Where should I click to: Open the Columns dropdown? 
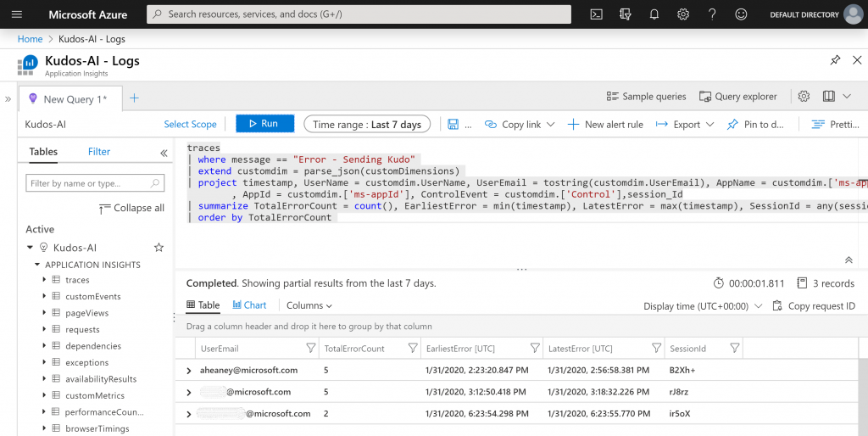tap(309, 305)
